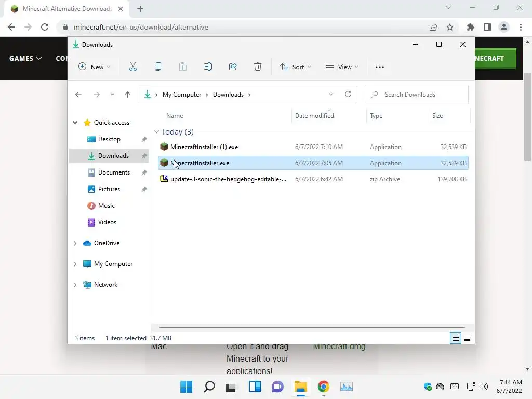Click the Chrome address bar URL
The image size is (532, 399).
141,27
